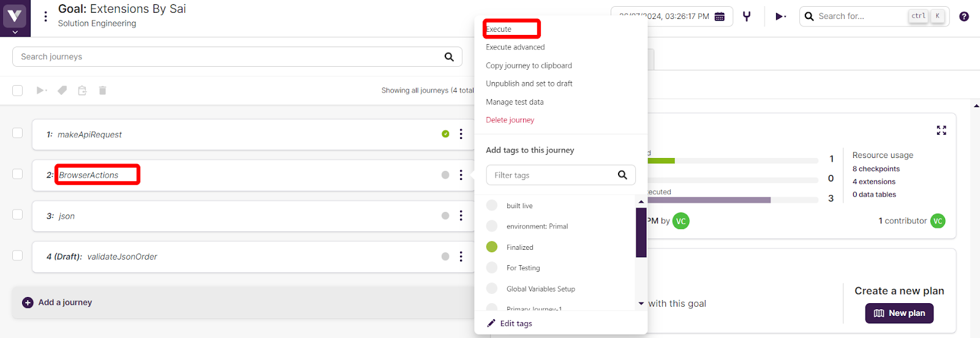
Task: Click the Search journeys input field
Action: 237,57
